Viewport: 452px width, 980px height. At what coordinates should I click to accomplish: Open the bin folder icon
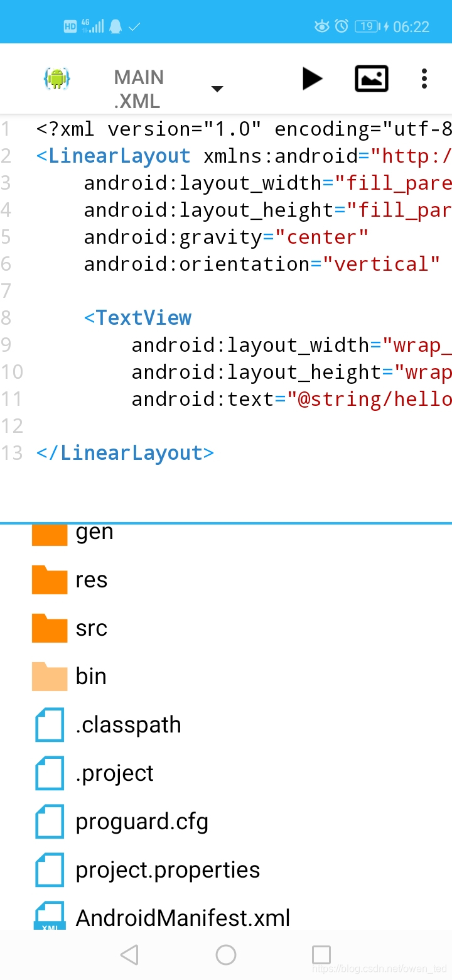(x=50, y=676)
